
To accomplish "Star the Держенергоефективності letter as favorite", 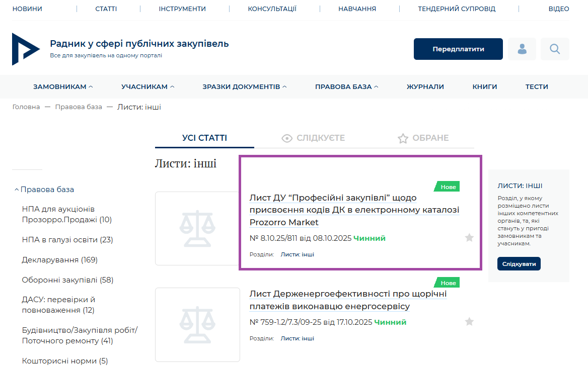I will (469, 322).
